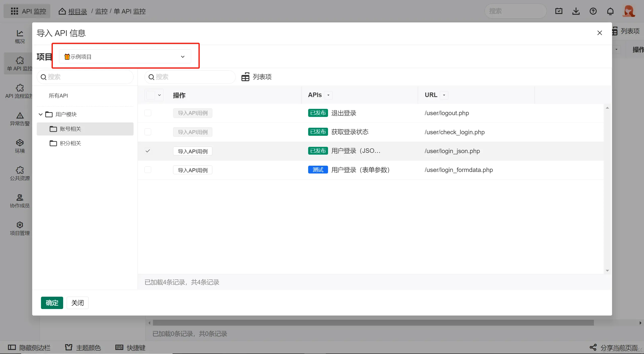
Task: Select 所有API in the tree
Action: pyautogui.click(x=58, y=96)
